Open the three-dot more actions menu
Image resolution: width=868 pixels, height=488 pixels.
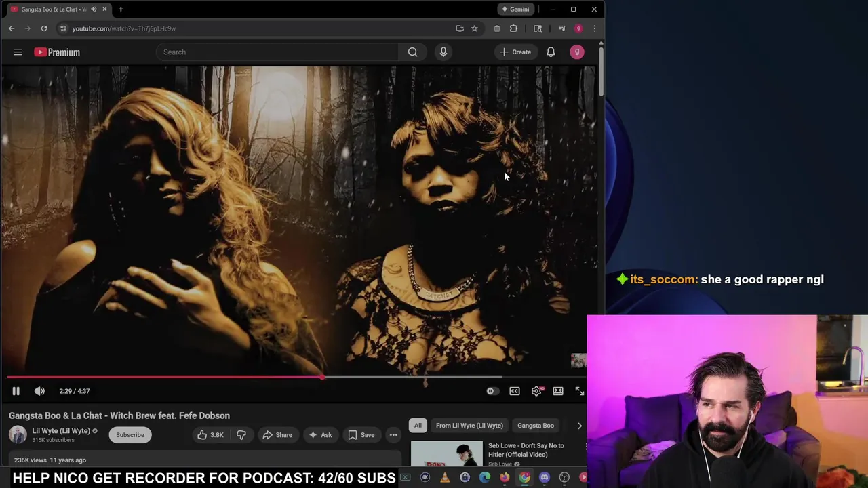tap(393, 435)
